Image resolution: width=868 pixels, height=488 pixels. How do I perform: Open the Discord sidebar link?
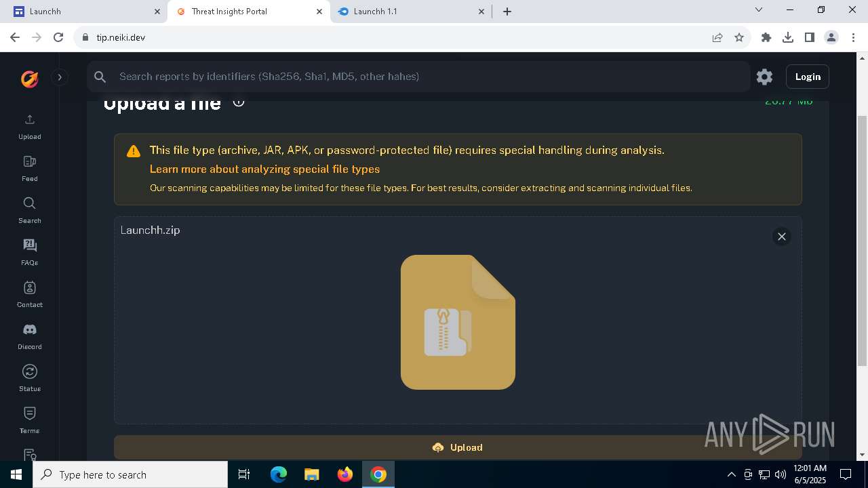pos(29,337)
